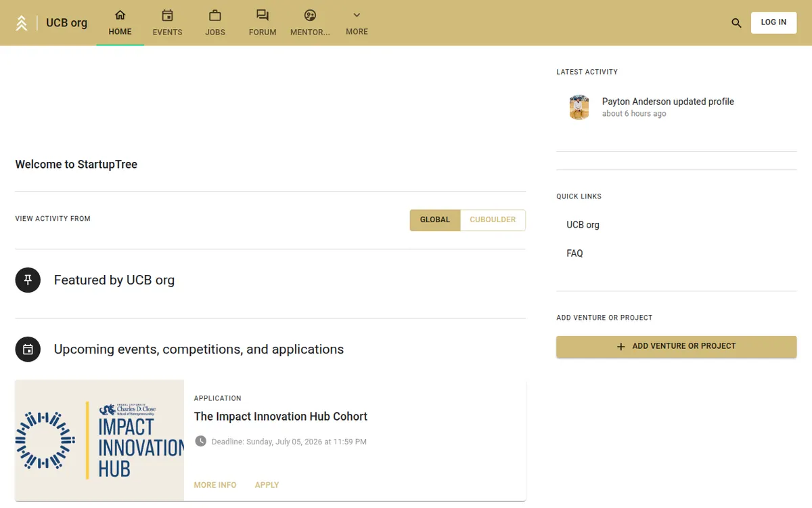Open the FAQ quick link
This screenshot has width=812, height=508.
coord(574,253)
